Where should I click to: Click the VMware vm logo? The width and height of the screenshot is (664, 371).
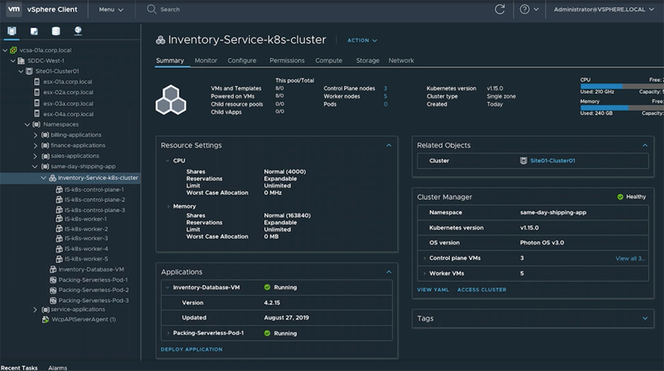pos(14,9)
